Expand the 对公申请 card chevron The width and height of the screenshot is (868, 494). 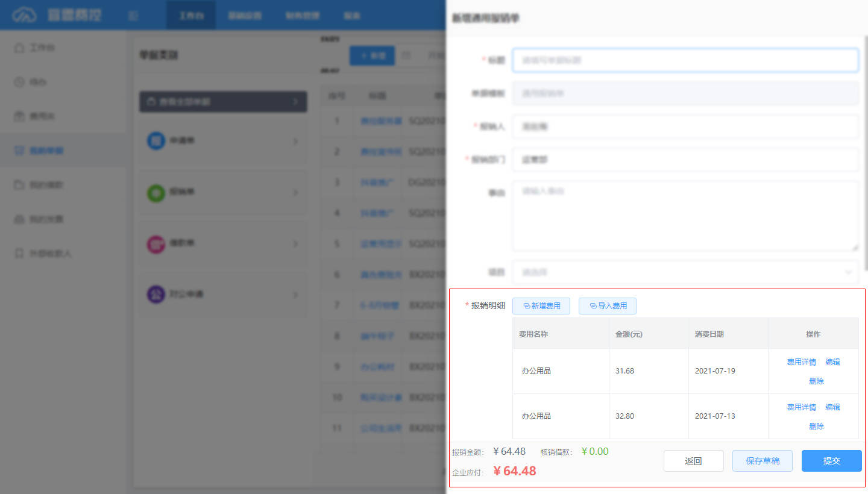(x=295, y=295)
